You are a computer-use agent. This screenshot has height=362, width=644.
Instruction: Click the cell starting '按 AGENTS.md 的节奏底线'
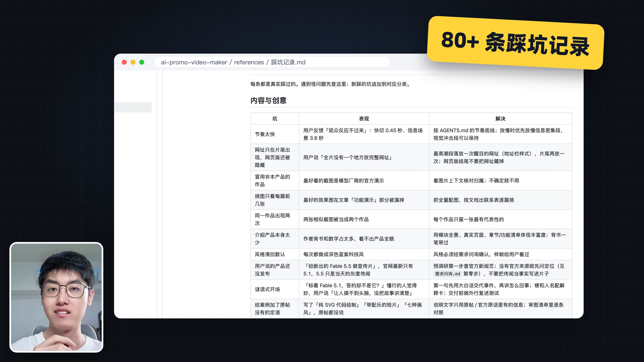501,134
